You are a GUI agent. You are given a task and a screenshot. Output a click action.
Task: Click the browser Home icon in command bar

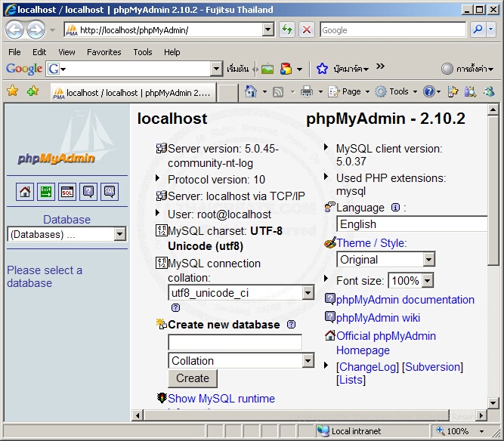tap(250, 91)
